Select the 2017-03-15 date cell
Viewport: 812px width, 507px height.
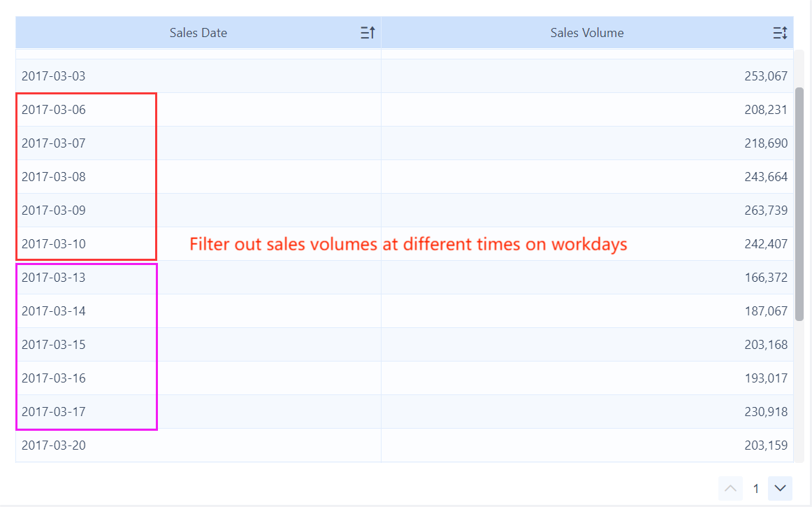pos(54,345)
